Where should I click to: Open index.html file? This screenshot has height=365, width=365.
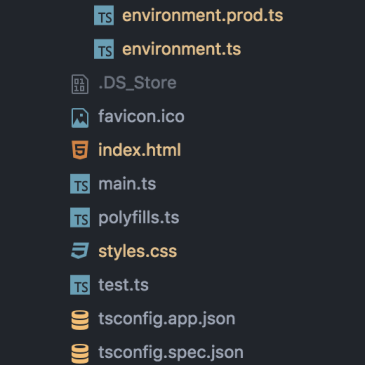[x=140, y=150]
